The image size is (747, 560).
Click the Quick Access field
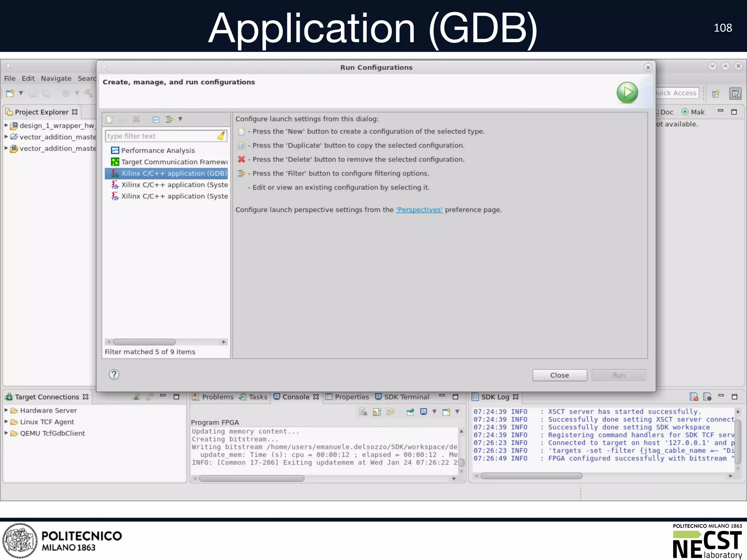[677, 93]
